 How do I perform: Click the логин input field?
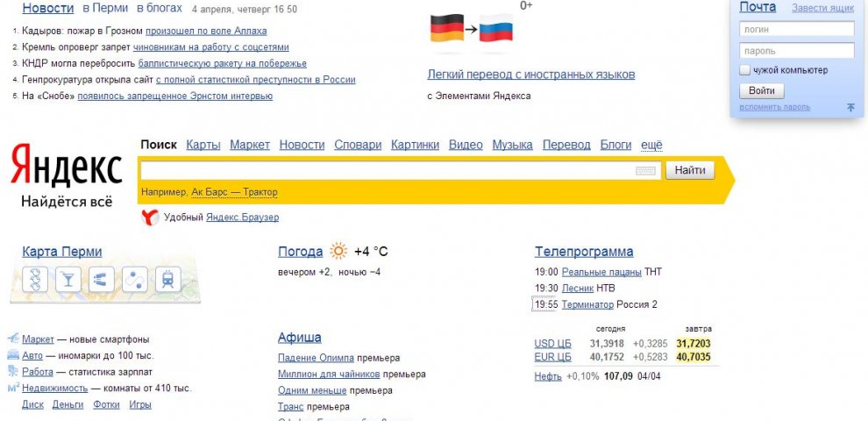797,29
